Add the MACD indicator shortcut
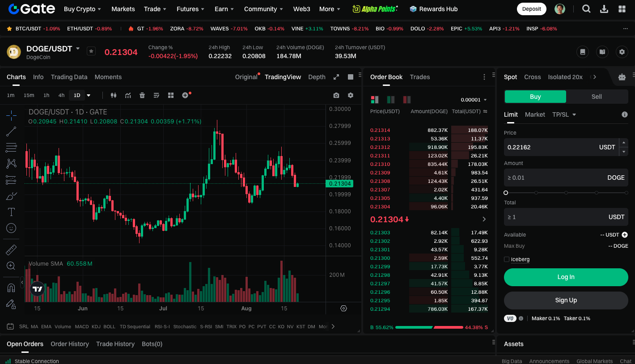Screen dimensions: 635x364 82,326
